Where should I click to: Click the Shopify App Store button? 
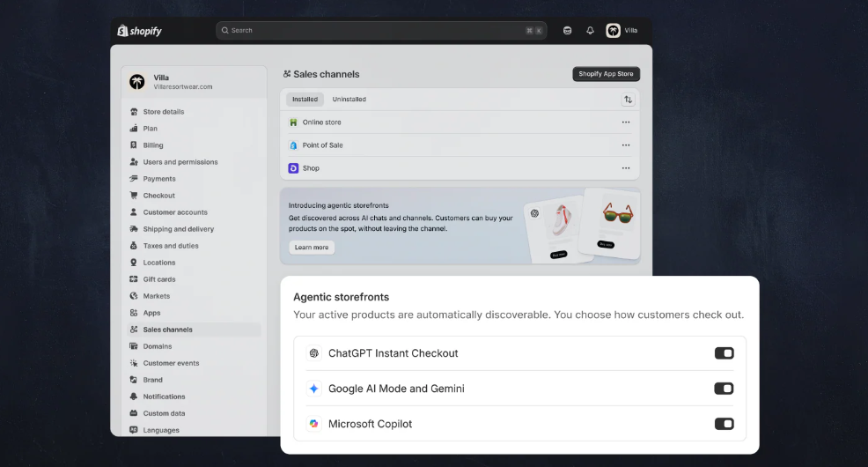(606, 74)
